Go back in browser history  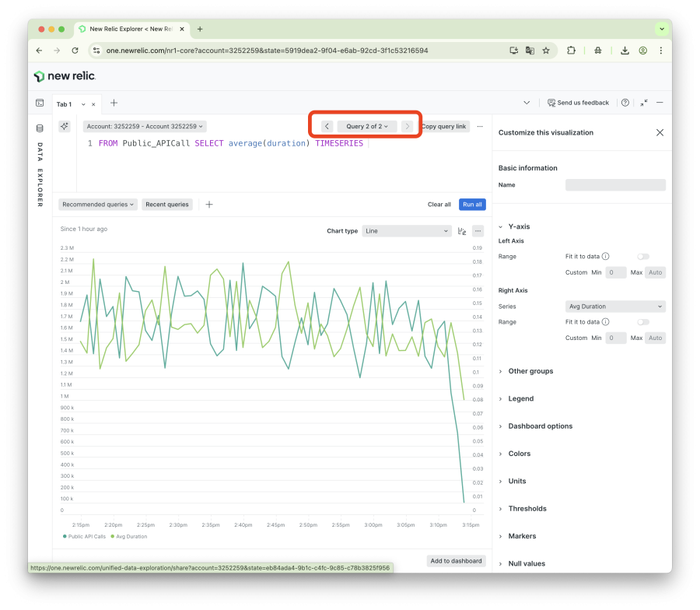point(40,51)
